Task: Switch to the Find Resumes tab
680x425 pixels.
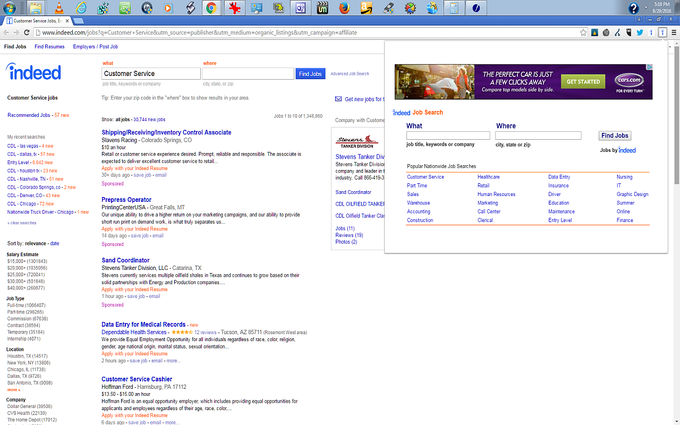Action: pyautogui.click(x=49, y=47)
